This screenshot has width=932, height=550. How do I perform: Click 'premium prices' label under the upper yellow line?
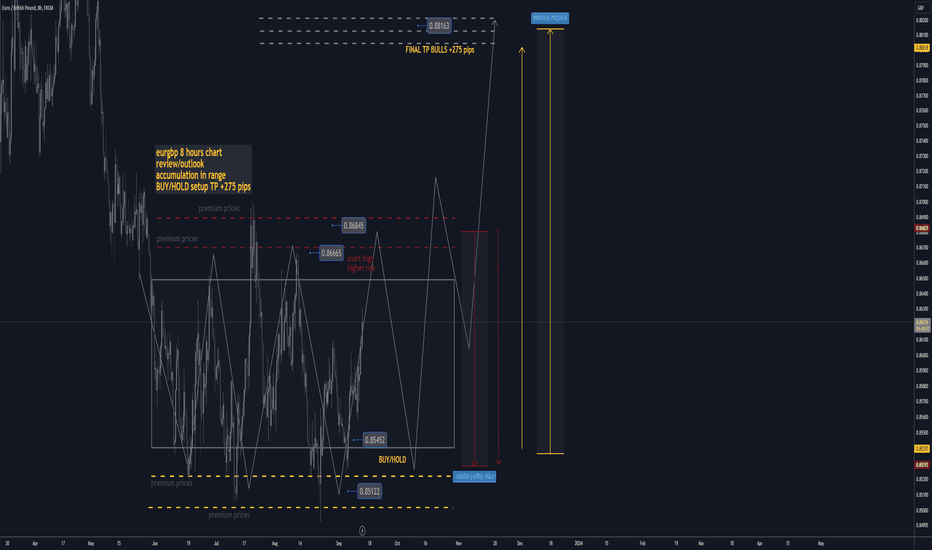[x=171, y=483]
